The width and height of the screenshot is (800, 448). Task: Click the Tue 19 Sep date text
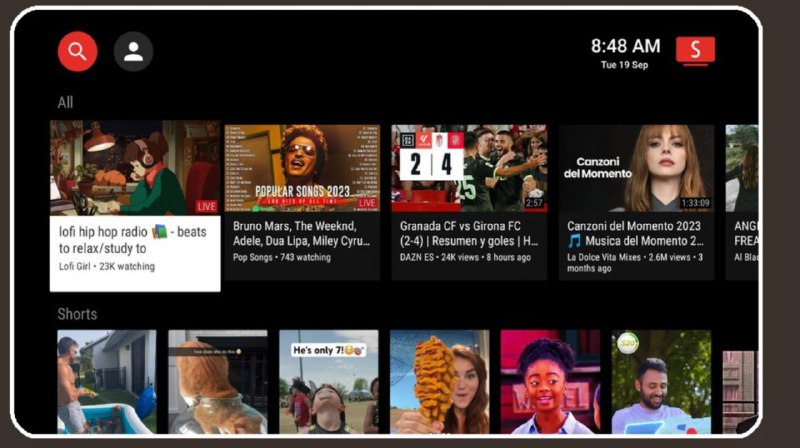(624, 65)
